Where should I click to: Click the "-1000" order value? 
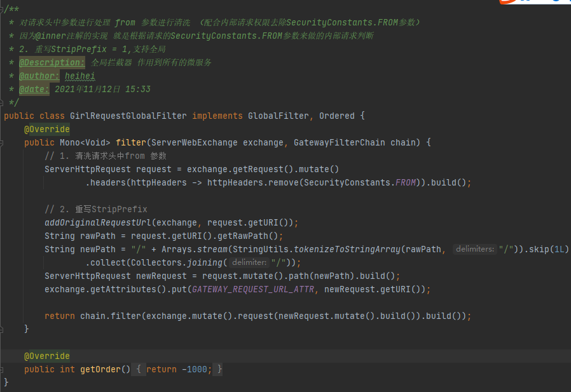coord(195,369)
